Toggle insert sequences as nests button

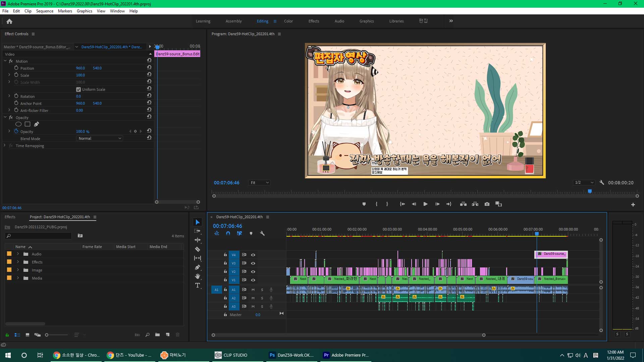click(217, 233)
